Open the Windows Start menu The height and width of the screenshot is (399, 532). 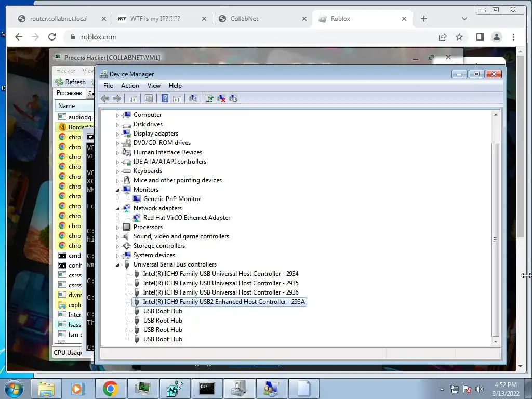click(14, 389)
